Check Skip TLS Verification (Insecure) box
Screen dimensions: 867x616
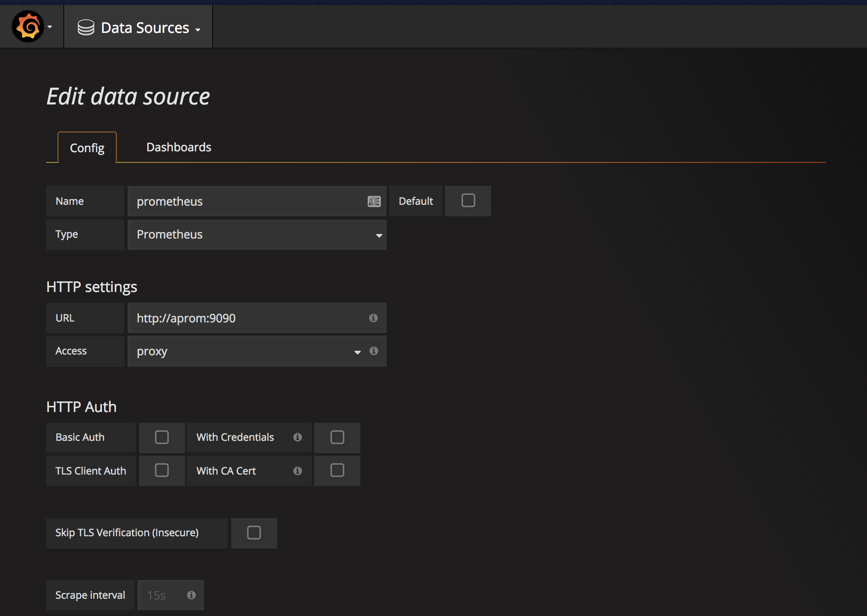(254, 533)
